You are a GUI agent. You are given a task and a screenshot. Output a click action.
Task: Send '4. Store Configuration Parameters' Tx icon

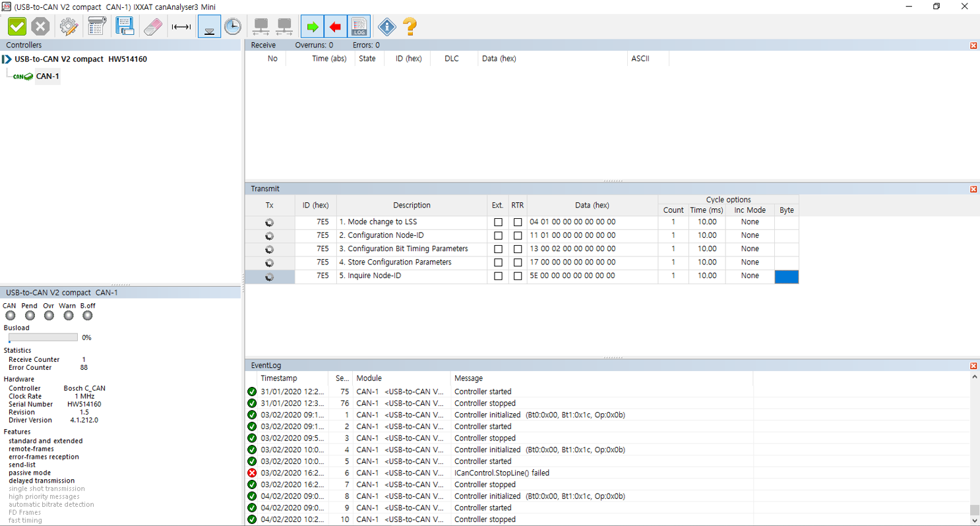click(269, 263)
